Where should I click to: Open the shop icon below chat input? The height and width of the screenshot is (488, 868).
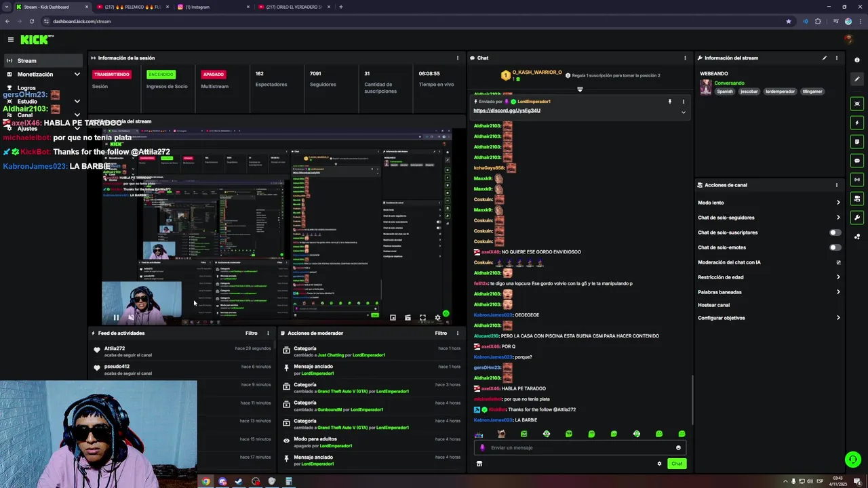coord(479,464)
